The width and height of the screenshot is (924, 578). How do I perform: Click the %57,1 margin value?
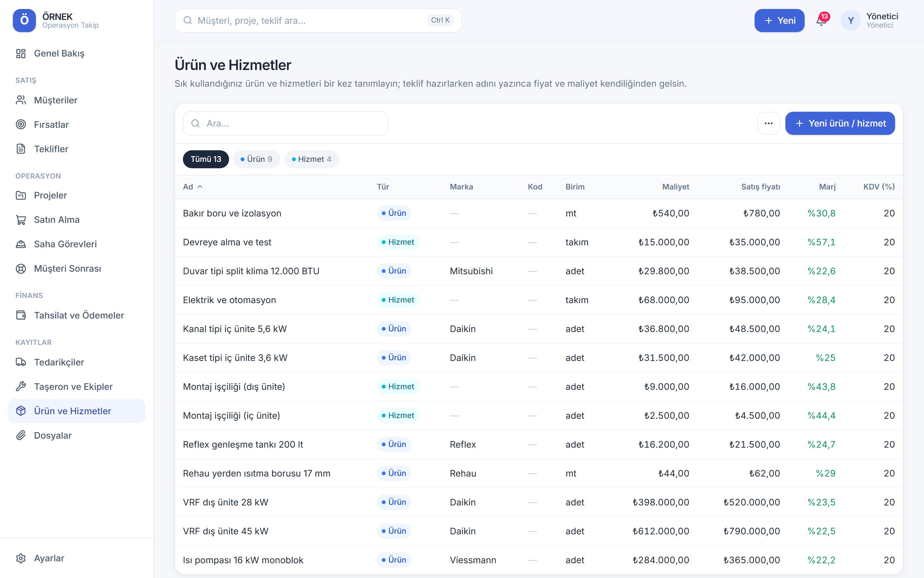pyautogui.click(x=821, y=242)
